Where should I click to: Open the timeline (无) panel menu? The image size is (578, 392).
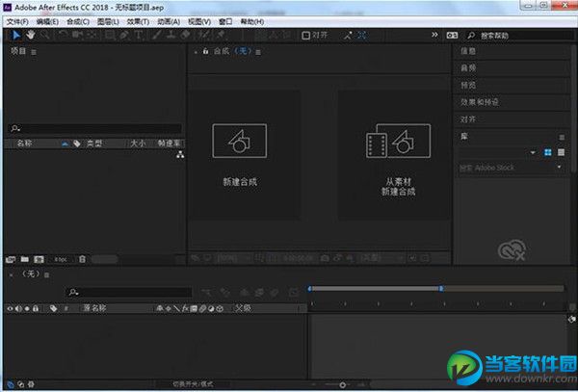pyautogui.click(x=46, y=274)
